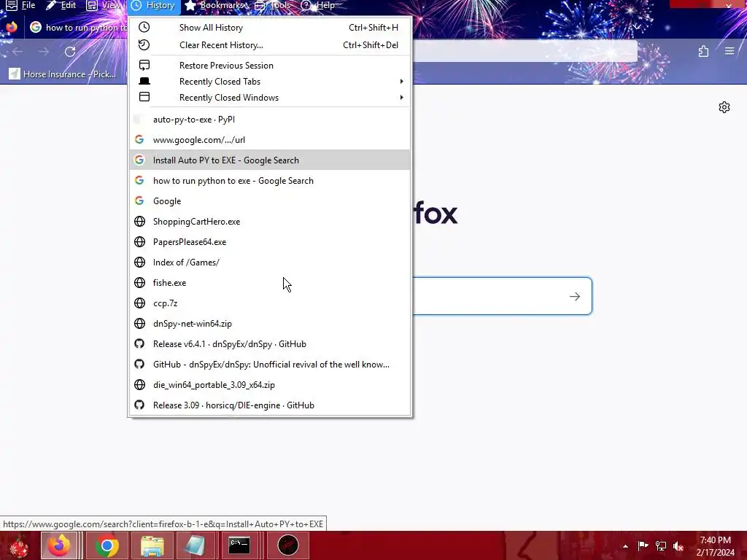Click the muted volume tray icon

[678, 545]
